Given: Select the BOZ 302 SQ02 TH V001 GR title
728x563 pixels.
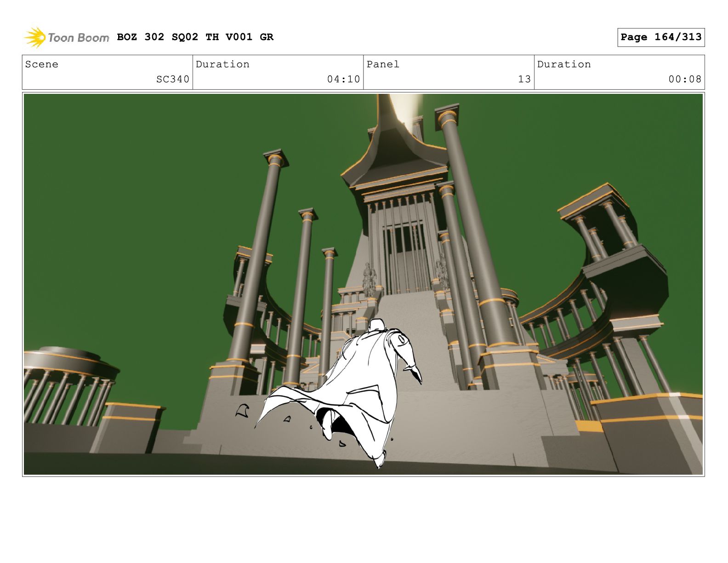Looking at the screenshot, I should coord(195,37).
